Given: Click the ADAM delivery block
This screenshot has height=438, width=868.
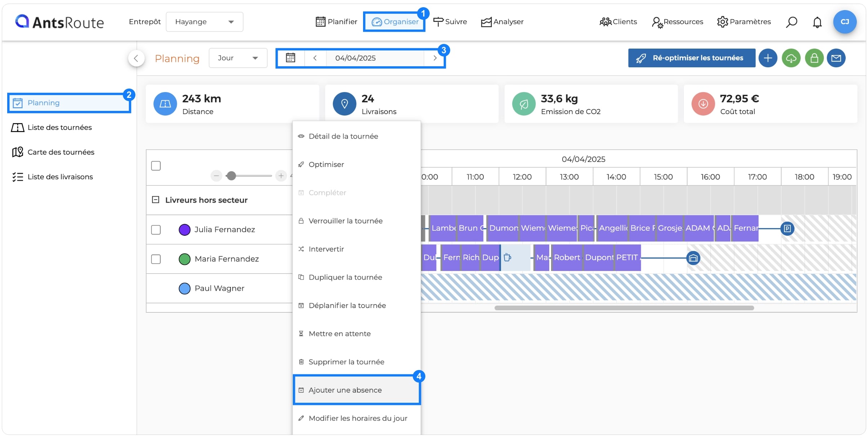Looking at the screenshot, I should (x=699, y=228).
